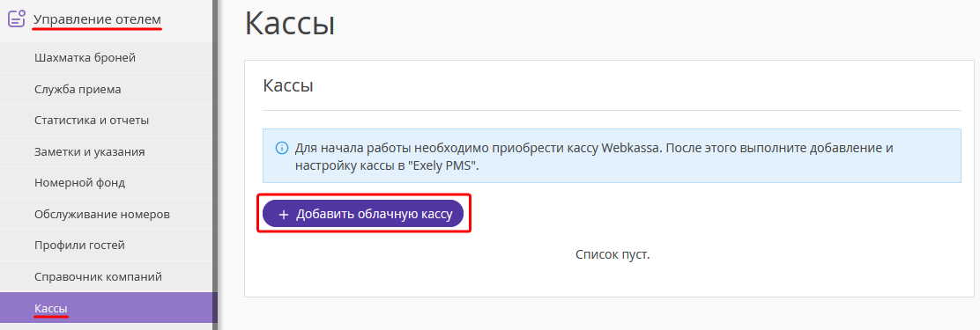Click the info icon in the blue notice

coord(281,149)
